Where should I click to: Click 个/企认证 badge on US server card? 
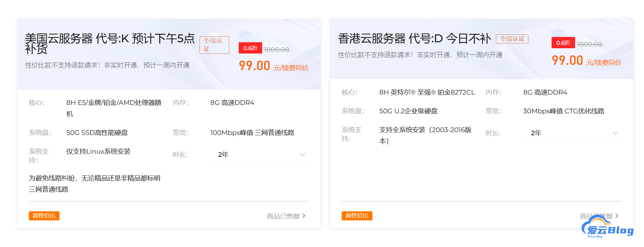(x=214, y=45)
